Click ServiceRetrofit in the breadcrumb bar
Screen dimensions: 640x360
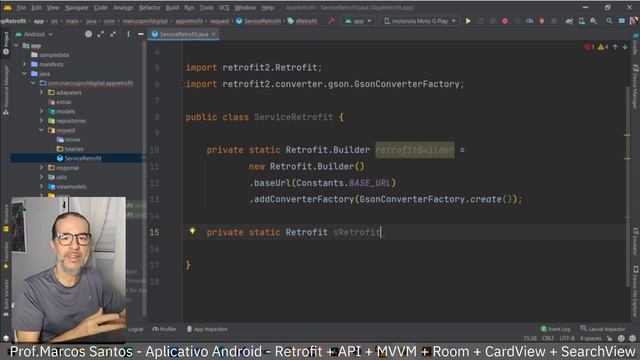(258, 21)
